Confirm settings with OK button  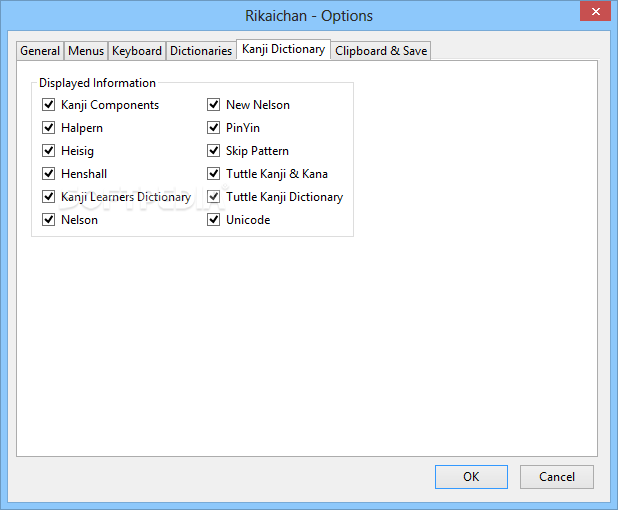[471, 477]
